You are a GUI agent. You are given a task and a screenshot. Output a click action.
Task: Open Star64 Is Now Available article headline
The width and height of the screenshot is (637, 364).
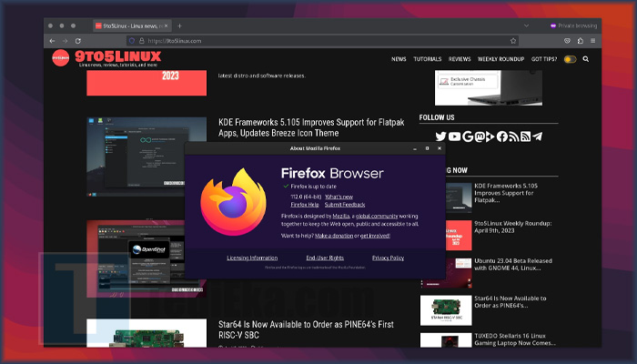(306, 329)
